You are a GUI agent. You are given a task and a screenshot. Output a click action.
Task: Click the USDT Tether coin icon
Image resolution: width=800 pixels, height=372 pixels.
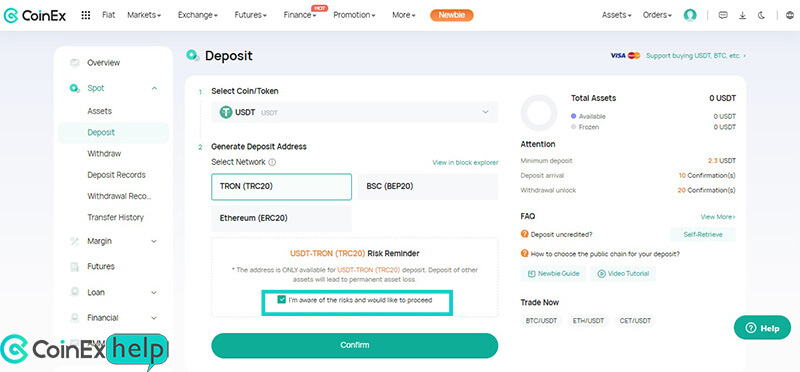click(226, 112)
